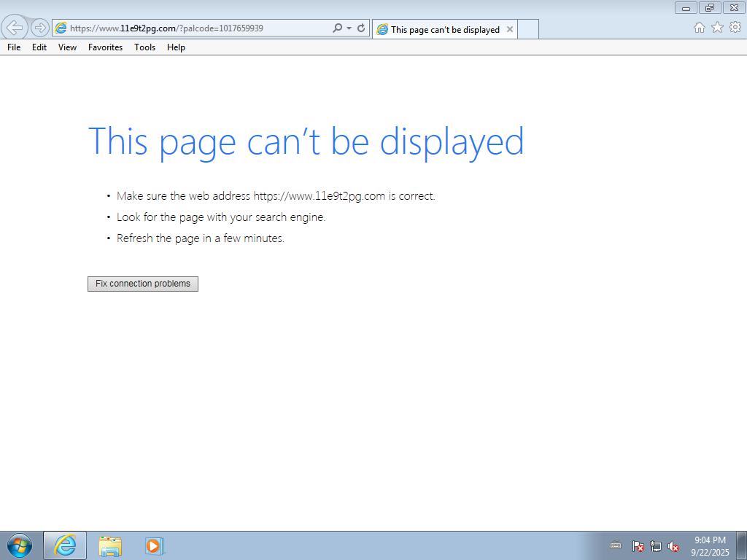This screenshot has width=747, height=560.
Task: Click the Forward navigation arrow button
Action: coord(40,28)
